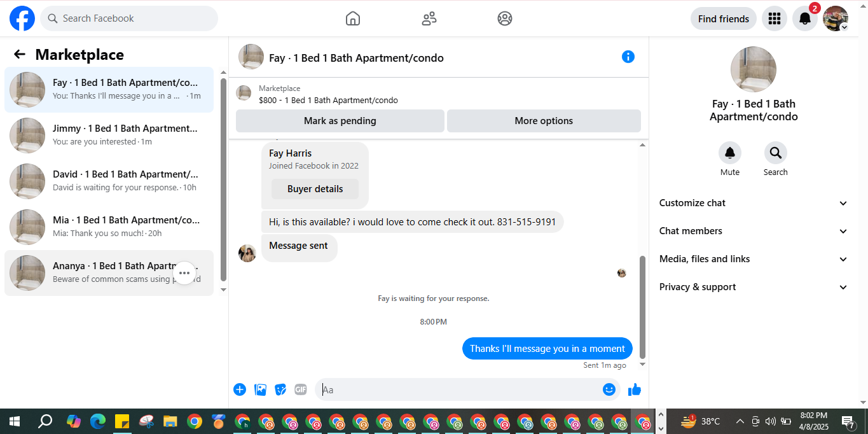Open the GIF picker icon
Viewport: 868px width, 434px height.
301,389
